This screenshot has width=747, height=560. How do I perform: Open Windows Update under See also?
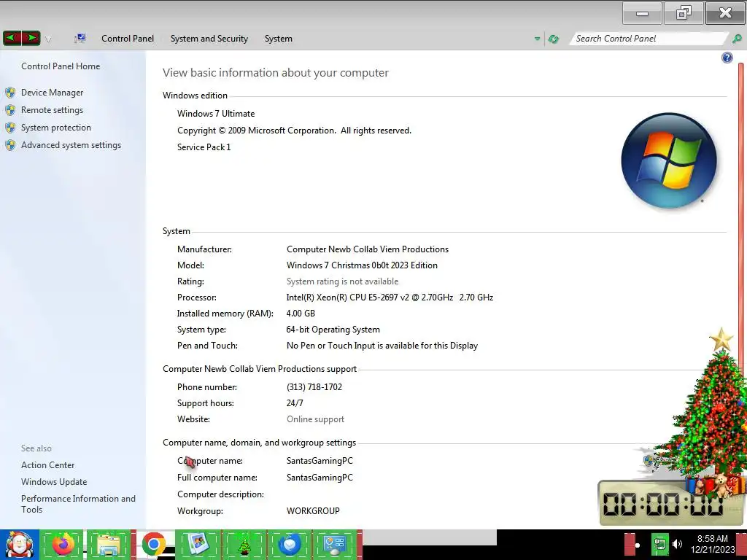point(54,482)
